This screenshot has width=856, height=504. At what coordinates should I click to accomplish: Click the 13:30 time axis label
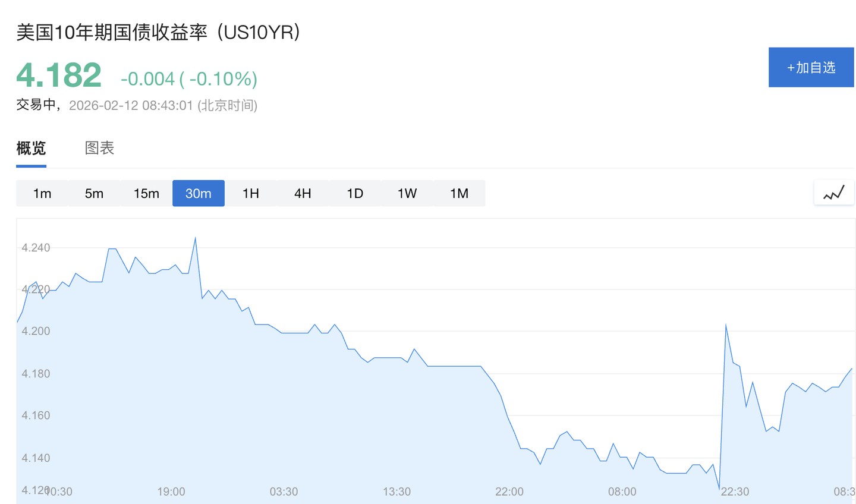[x=396, y=492]
